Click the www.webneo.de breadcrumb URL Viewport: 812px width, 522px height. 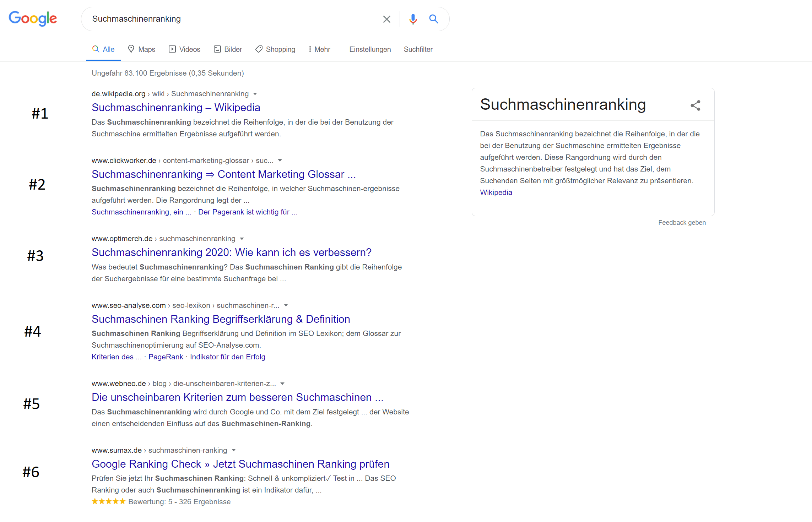click(184, 384)
